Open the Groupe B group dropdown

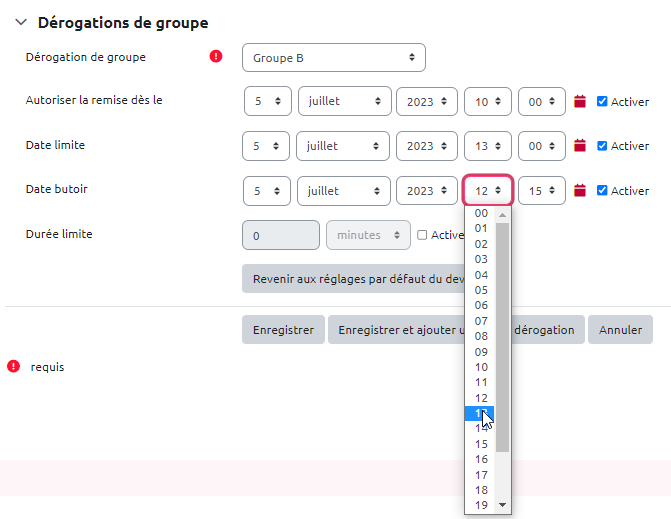coord(334,58)
